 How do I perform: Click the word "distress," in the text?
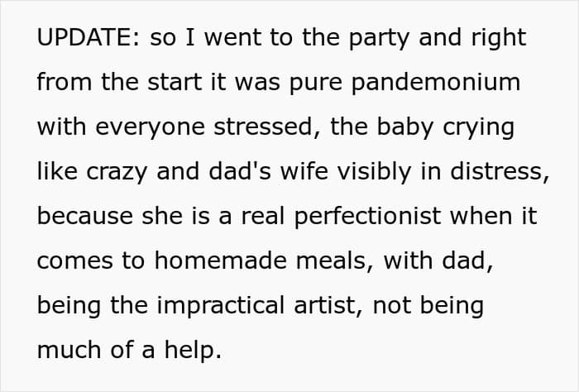500,172
